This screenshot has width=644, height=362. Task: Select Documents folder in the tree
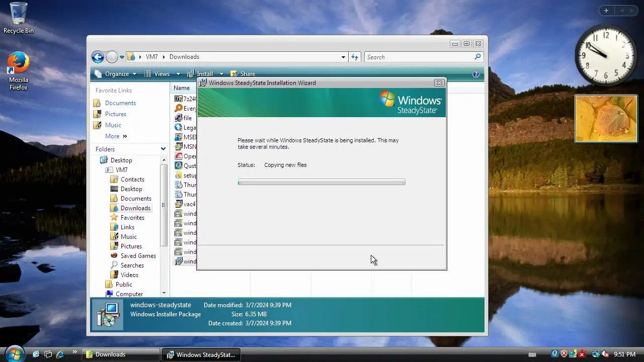click(136, 199)
